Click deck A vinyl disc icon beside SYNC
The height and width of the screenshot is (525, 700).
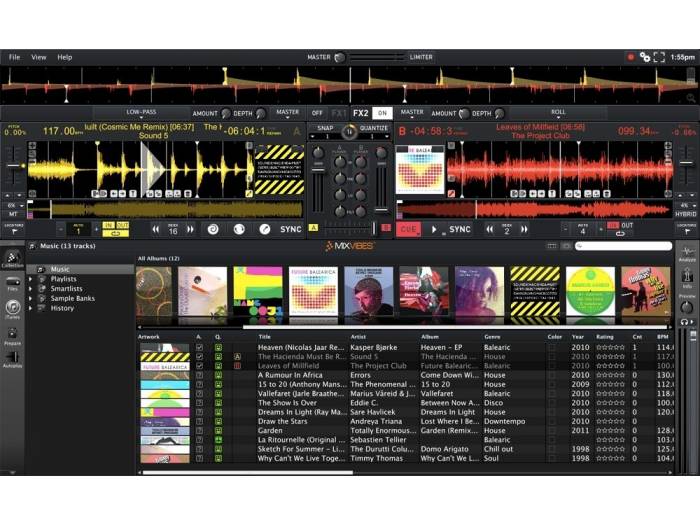coord(239,229)
